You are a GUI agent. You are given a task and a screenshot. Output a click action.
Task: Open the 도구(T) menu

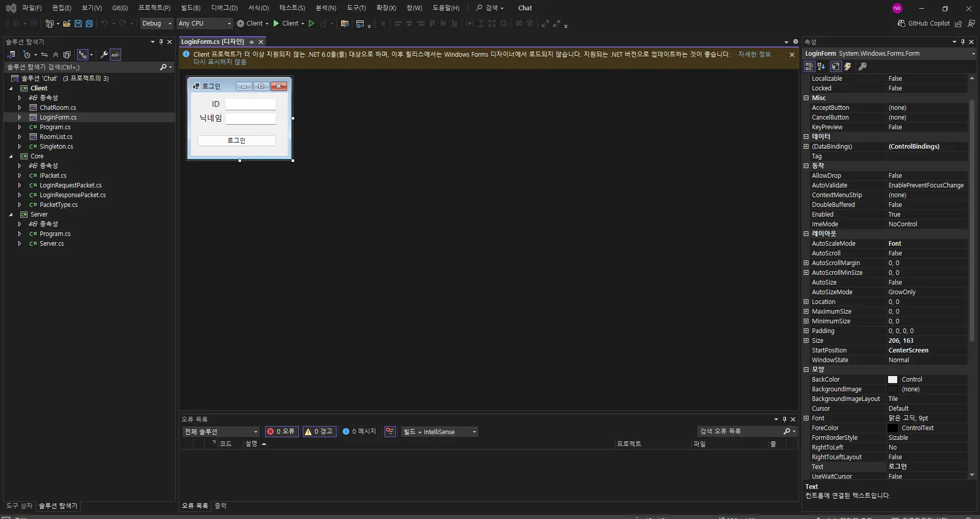pyautogui.click(x=356, y=8)
